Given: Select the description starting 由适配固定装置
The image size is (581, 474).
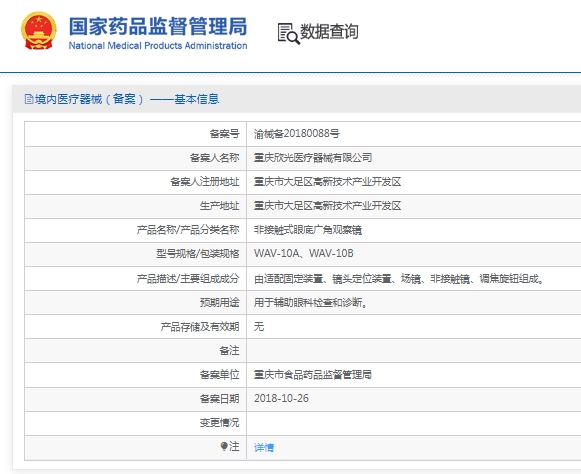Looking at the screenshot, I should pos(399,279).
